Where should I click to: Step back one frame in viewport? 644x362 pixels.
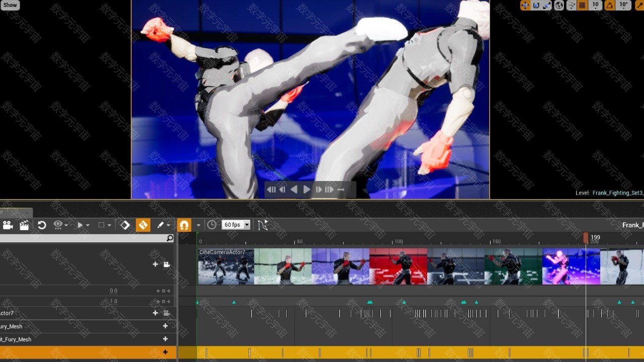[x=282, y=190]
